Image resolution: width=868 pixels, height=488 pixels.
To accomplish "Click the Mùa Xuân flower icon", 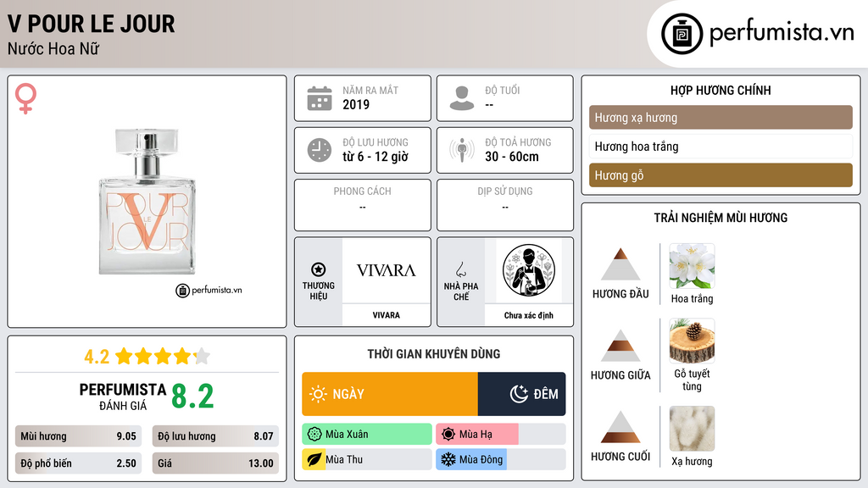I will point(314,435).
